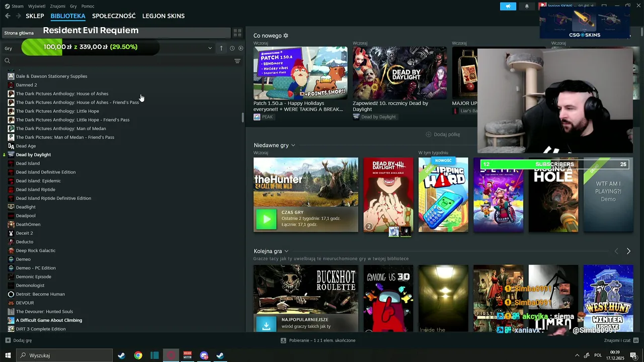The height and width of the screenshot is (362, 644).
Task: Open Steam announcements megaphone button
Action: pos(508,6)
